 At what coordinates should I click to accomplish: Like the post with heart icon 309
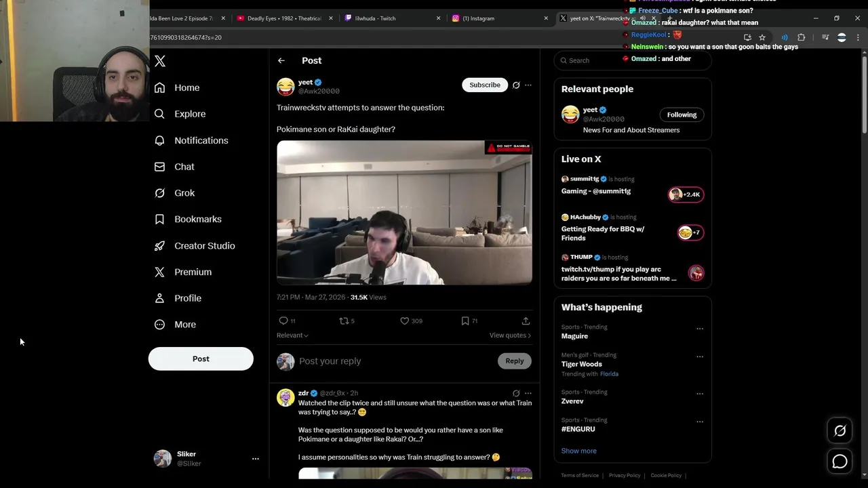point(405,321)
